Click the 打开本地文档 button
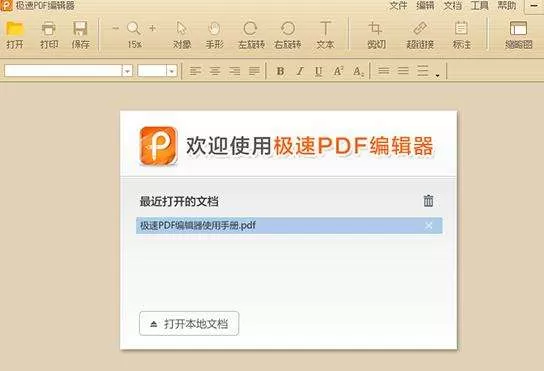The height and width of the screenshot is (371, 544). pyautogui.click(x=189, y=323)
